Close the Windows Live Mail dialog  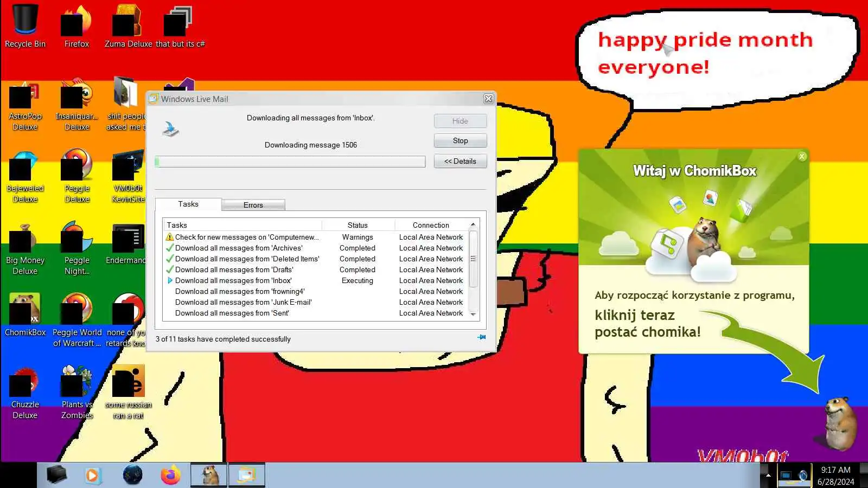[x=488, y=99]
